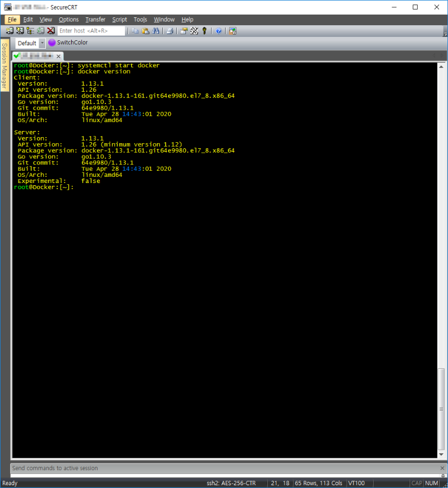Close the active session tab
The height and width of the screenshot is (488, 448).
(59, 56)
